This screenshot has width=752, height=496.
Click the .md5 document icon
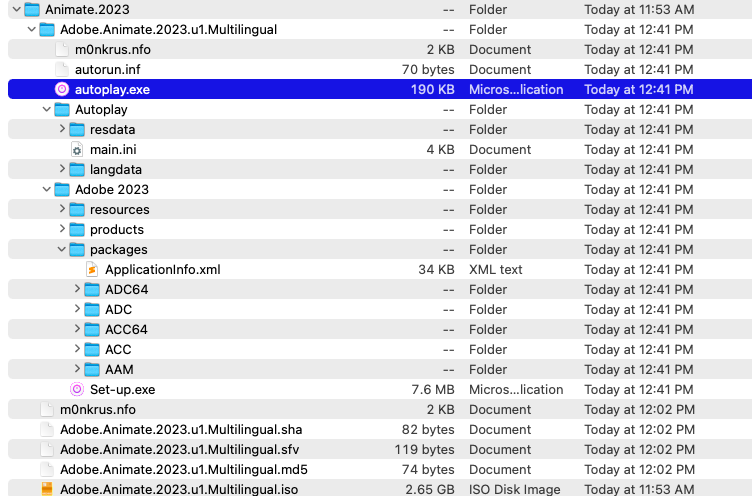tap(47, 469)
